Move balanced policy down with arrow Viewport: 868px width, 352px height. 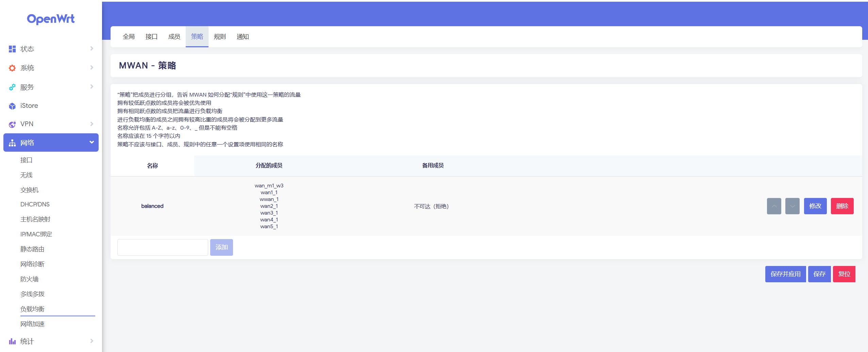(792, 206)
